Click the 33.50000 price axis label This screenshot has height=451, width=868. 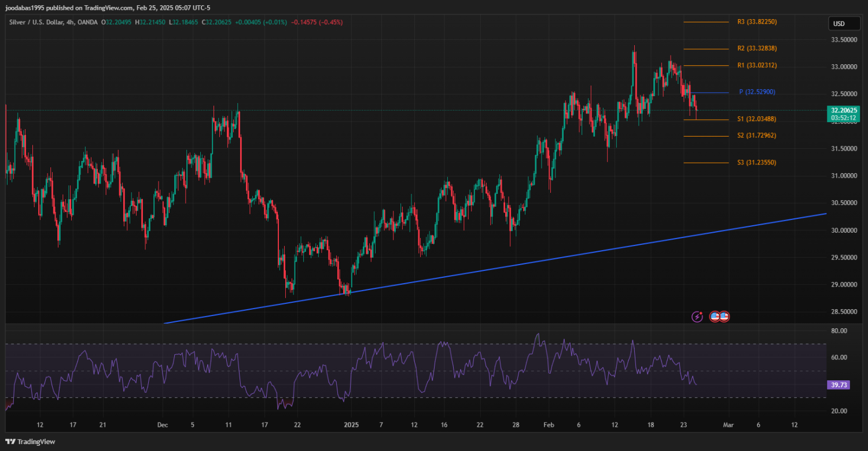[844, 40]
